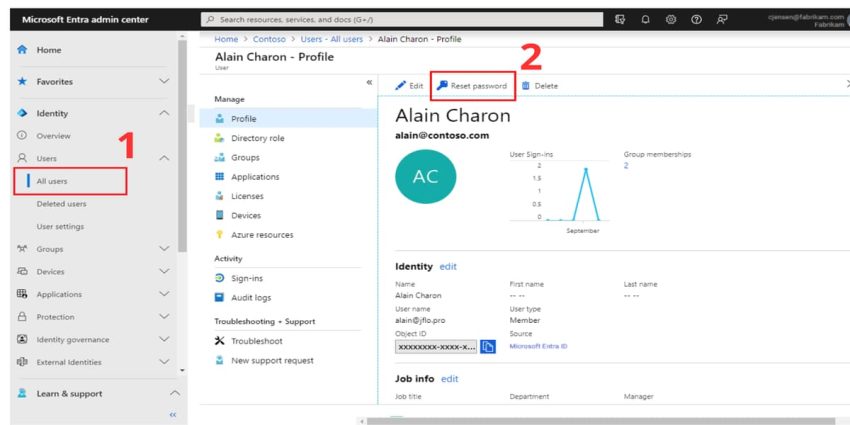Click the Groups icon in the left sidebar
The height and width of the screenshot is (425, 850).
pos(22,249)
